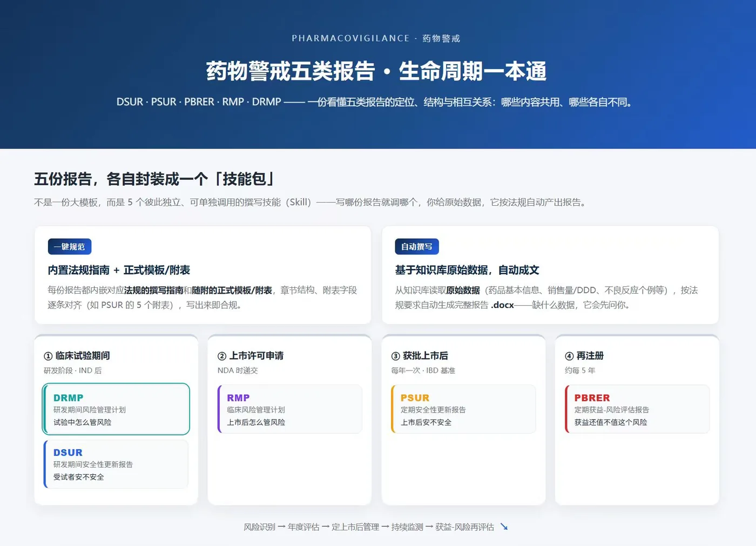Click the text 上市后安不安全
The height and width of the screenshot is (546, 756).
426,422
